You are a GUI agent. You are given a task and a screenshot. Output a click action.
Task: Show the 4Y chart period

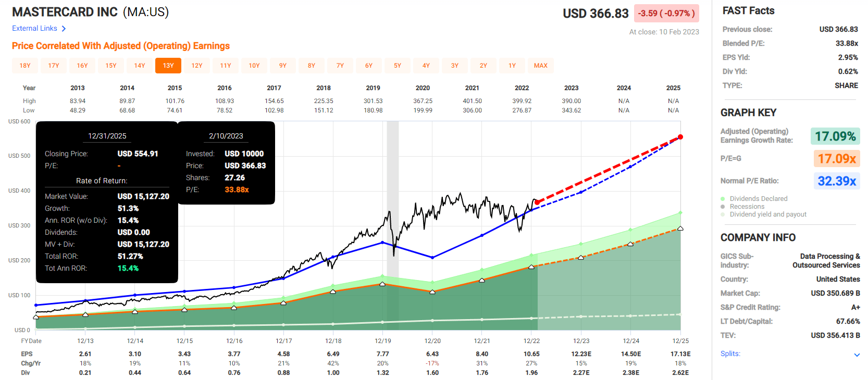(426, 66)
